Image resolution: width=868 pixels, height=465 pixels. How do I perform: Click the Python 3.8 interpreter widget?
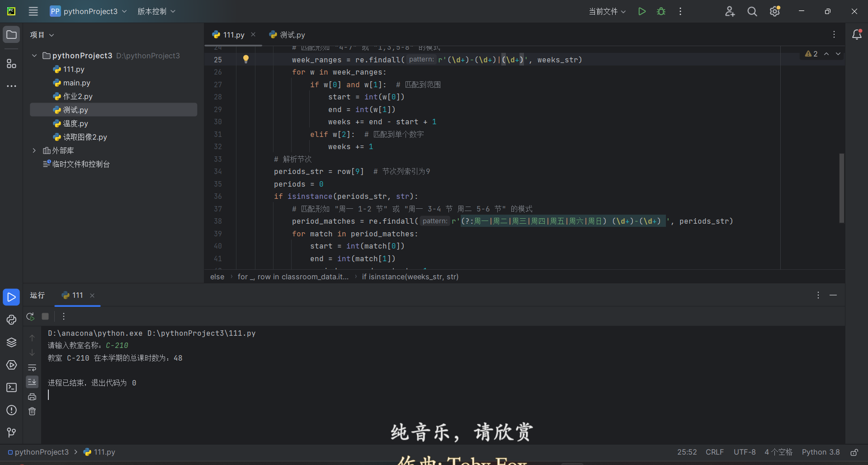tap(821, 452)
